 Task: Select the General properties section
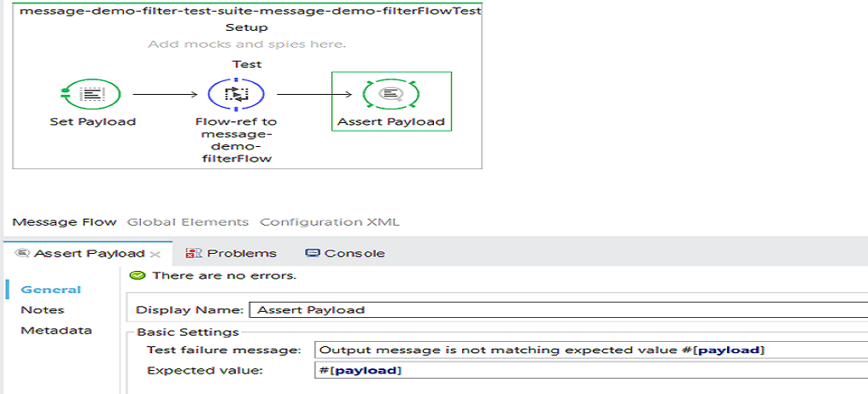[x=51, y=290]
